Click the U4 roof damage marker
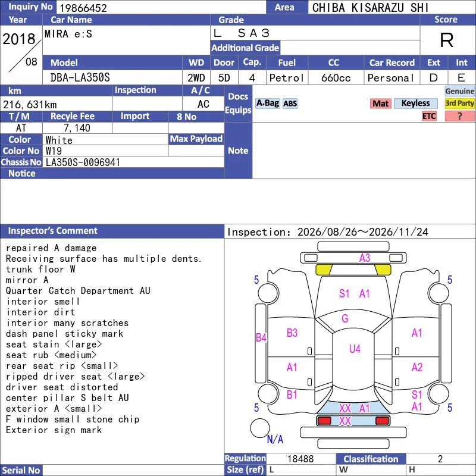Screen dimensions: 476x476 click(x=355, y=349)
